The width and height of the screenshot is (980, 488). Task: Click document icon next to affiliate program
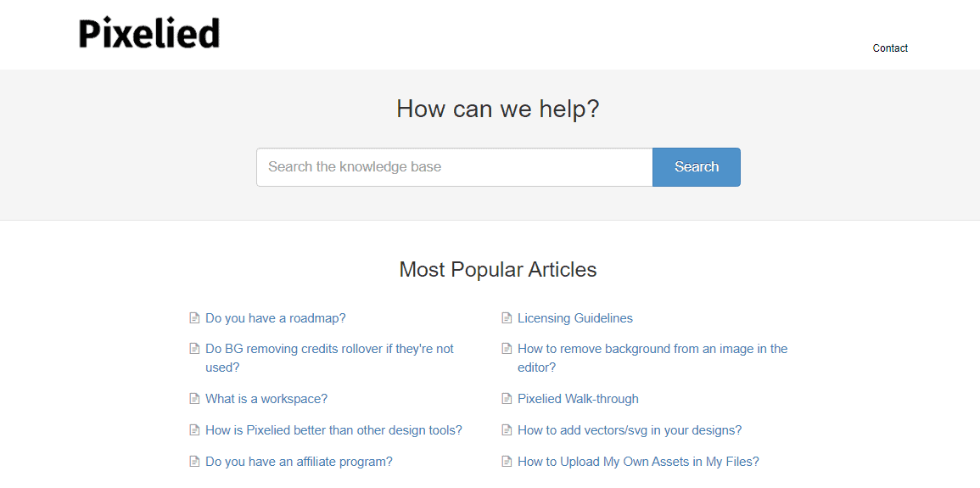(194, 462)
